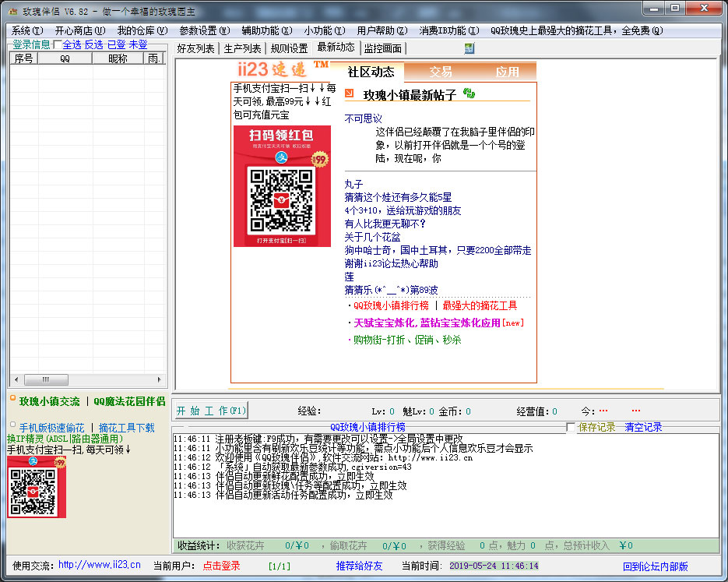Screen dimensions: 728x582
Task: Click the orange RSS icon before 玫瑰小镇最新帖子
Action: coord(349,94)
